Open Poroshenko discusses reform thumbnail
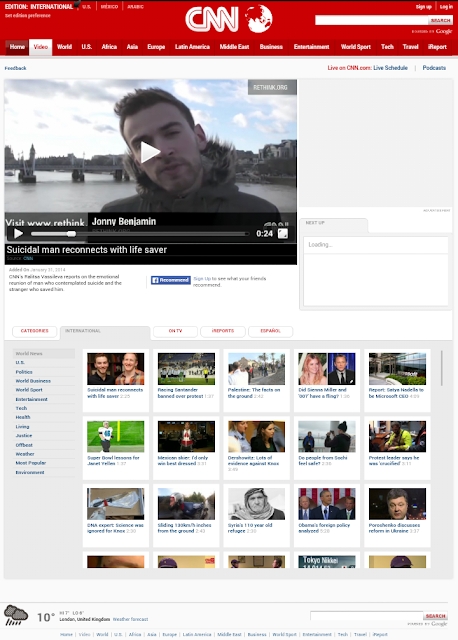Screen dimensions: 458x640 397,504
